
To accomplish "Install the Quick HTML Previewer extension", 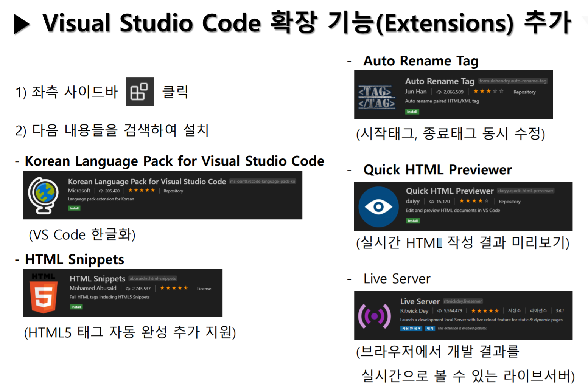I will 413,221.
